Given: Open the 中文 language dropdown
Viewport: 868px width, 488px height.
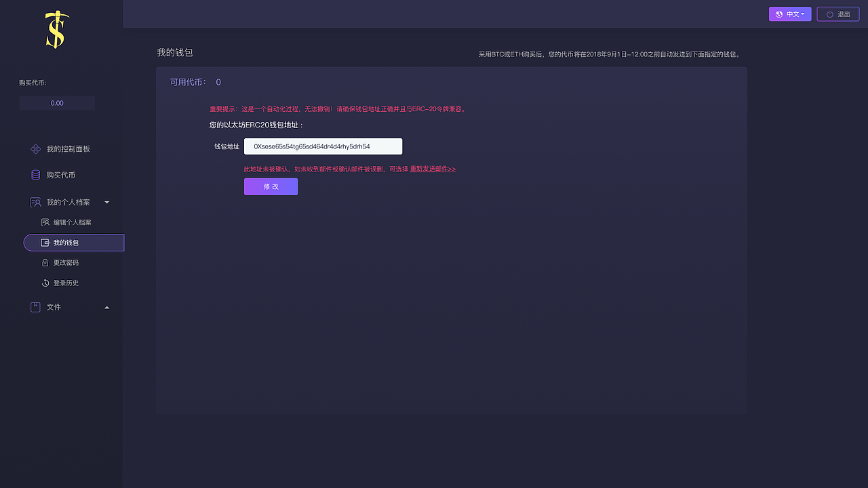Looking at the screenshot, I should point(790,14).
